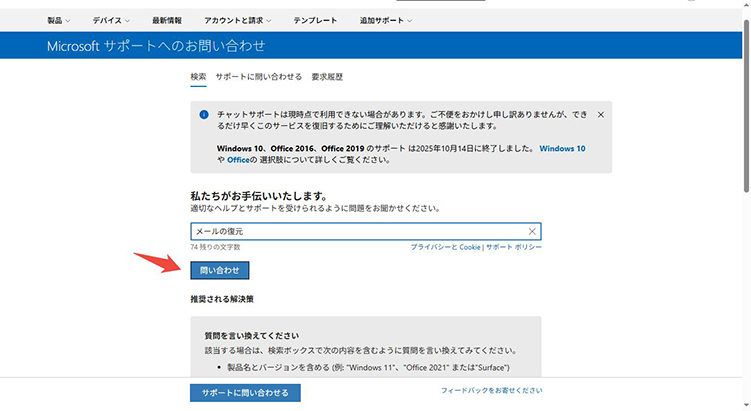
Task: Open the 追加サポート dropdown
Action: (386, 21)
